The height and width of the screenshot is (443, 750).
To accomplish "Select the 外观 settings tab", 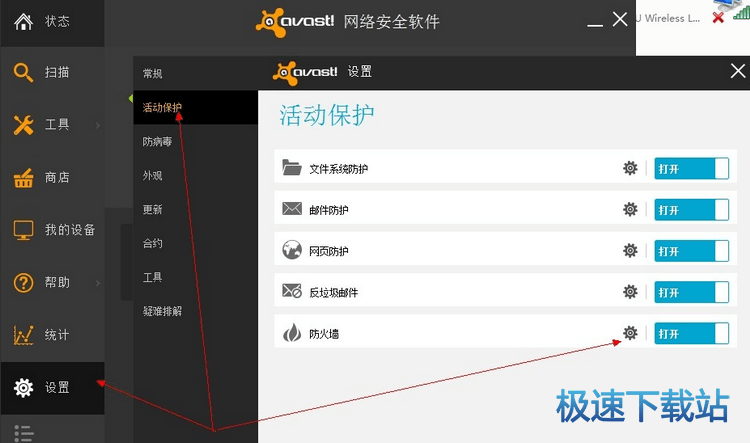I will click(x=153, y=176).
